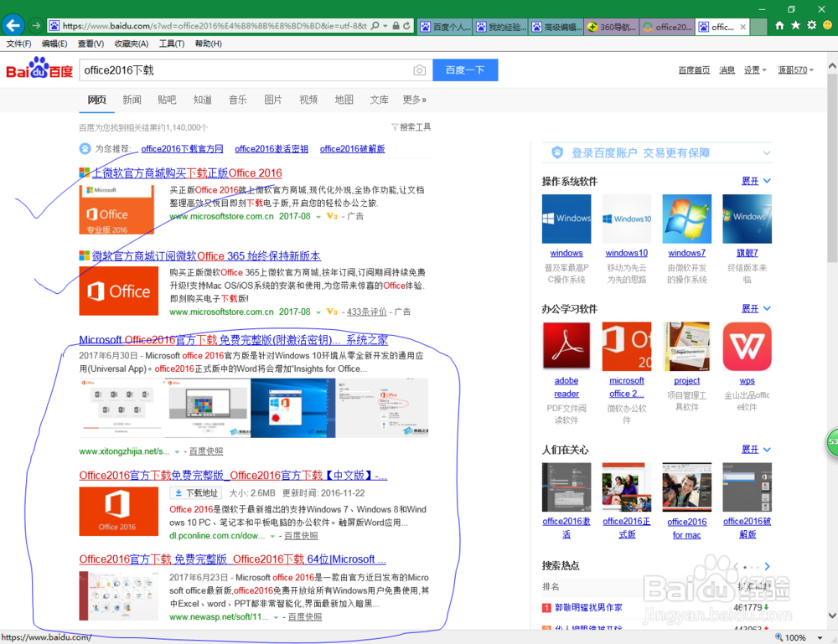Viewport: 838px width, 644px height.
Task: Open the Windows blue logo thumbnail
Action: 566,219
